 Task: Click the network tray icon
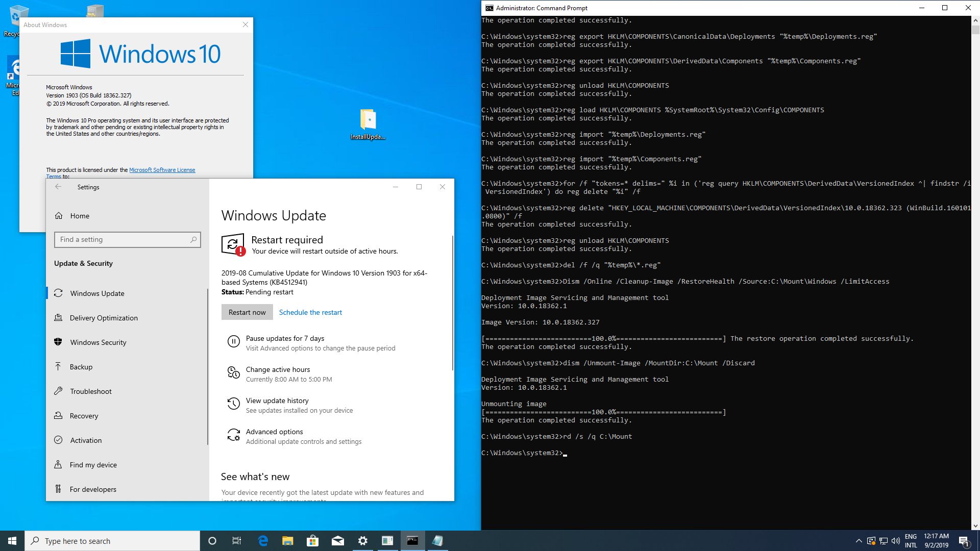[x=884, y=541]
